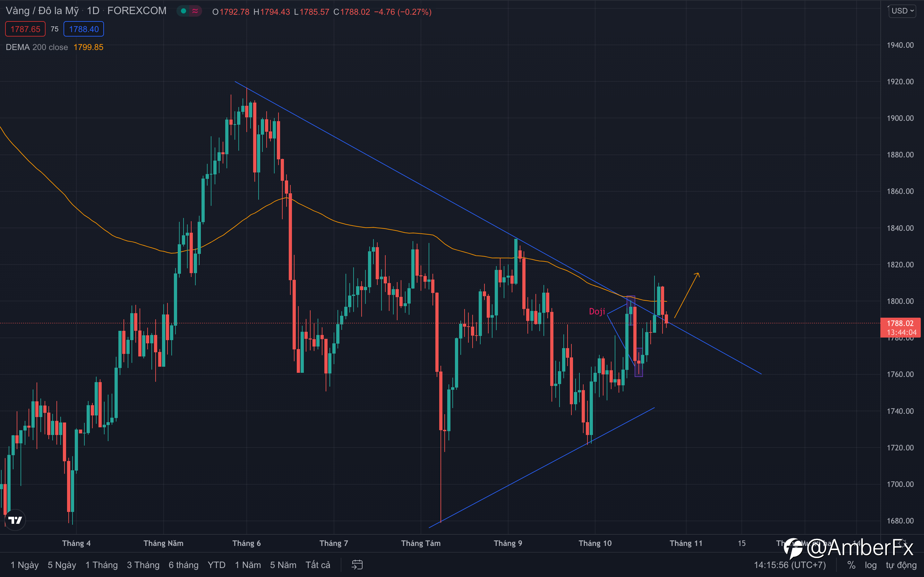Click the red sell price 1787.65 button
This screenshot has height=577, width=924.
(25, 29)
